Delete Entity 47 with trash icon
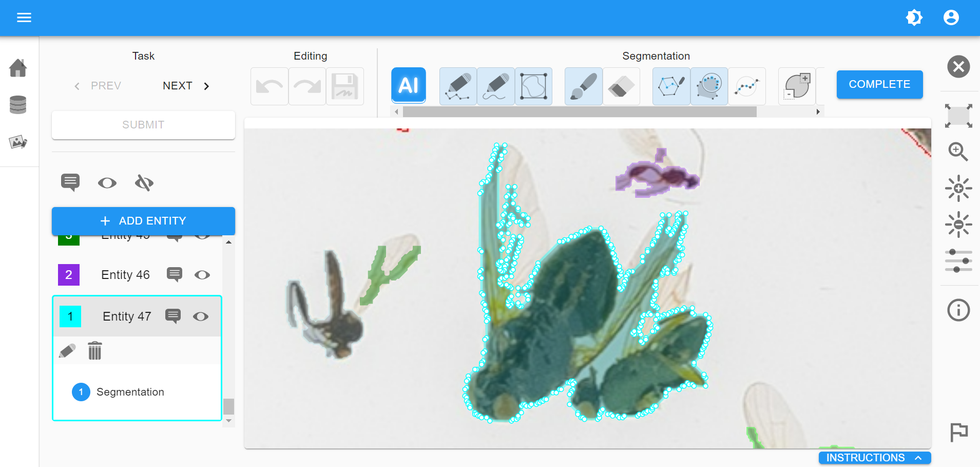980x467 pixels. [95, 351]
